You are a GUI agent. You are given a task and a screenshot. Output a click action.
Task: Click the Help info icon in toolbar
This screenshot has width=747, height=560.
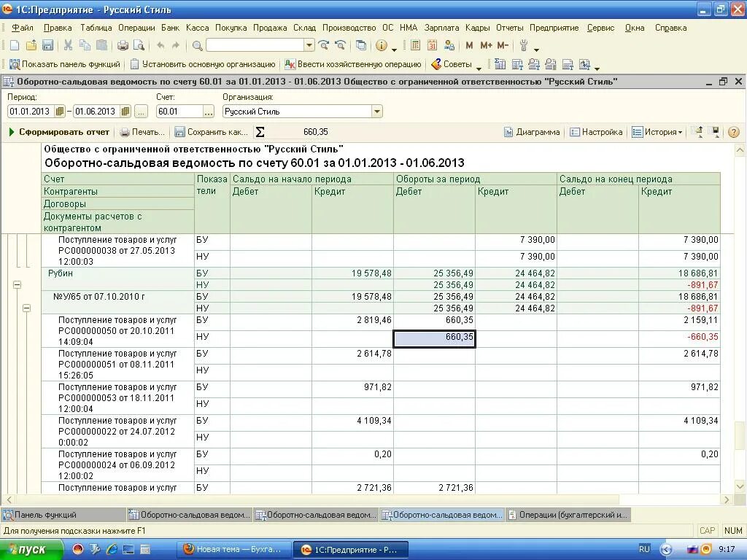[381, 45]
